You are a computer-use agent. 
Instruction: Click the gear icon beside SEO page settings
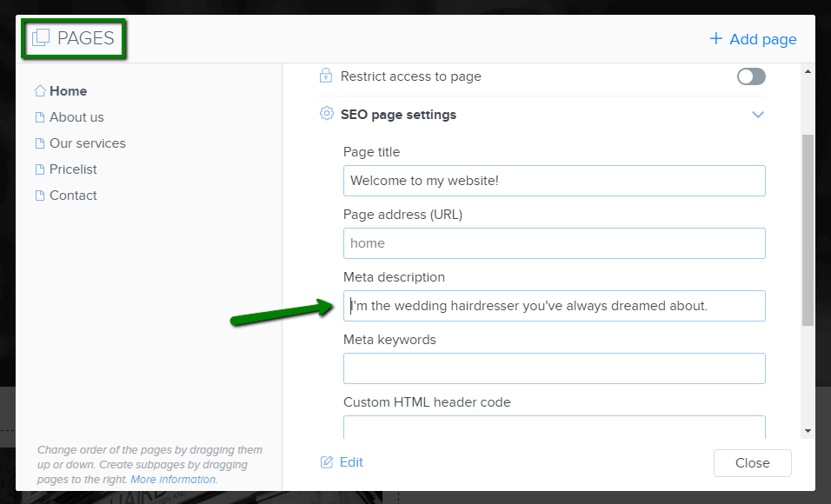(326, 113)
